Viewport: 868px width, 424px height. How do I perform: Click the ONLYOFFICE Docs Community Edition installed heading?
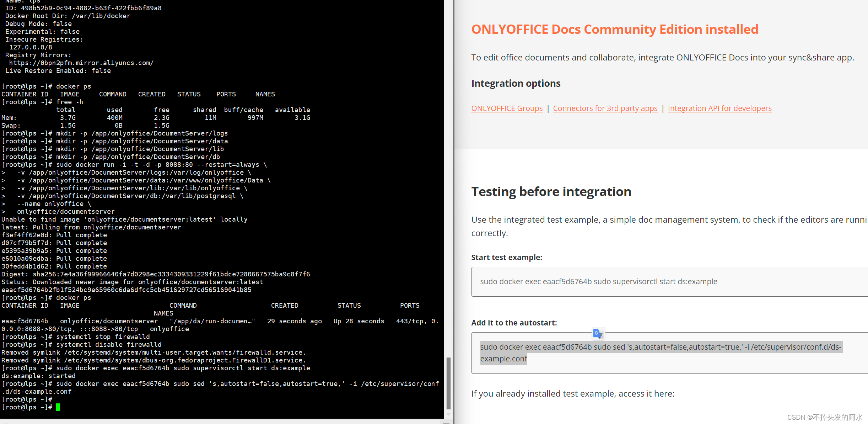coord(615,29)
